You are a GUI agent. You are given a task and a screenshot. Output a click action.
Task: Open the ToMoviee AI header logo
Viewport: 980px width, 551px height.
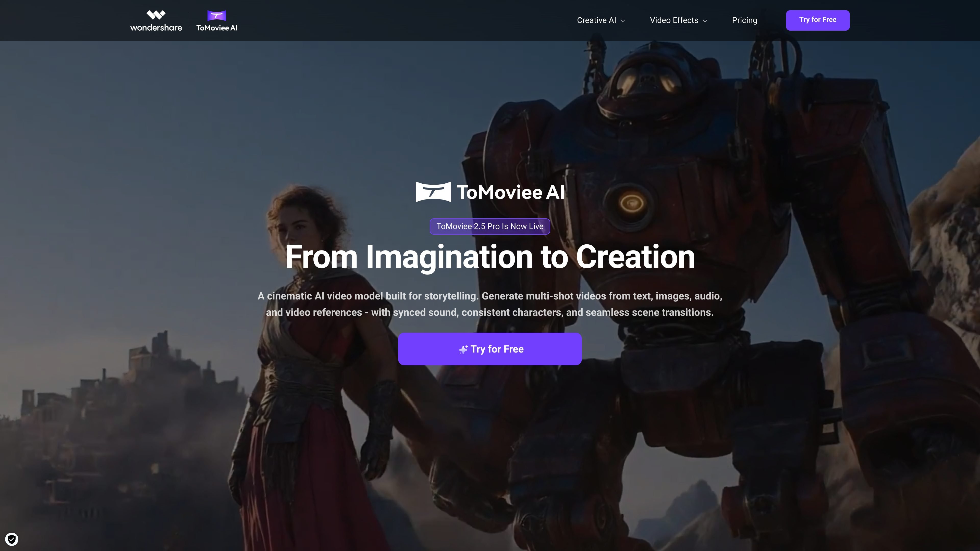click(x=217, y=21)
